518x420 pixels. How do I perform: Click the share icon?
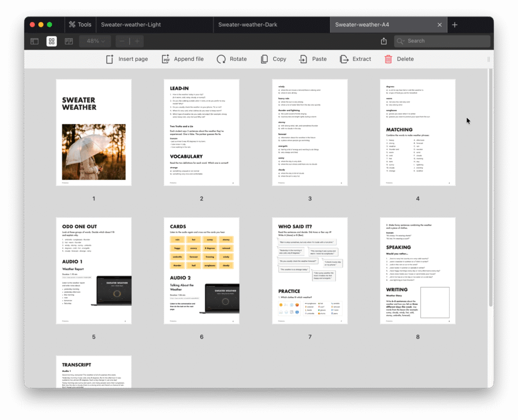click(383, 41)
